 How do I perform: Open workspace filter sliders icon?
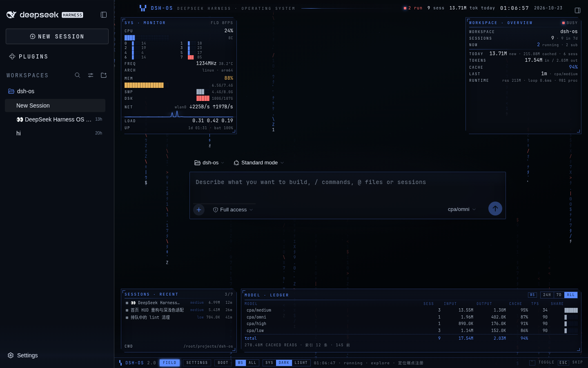click(x=91, y=75)
